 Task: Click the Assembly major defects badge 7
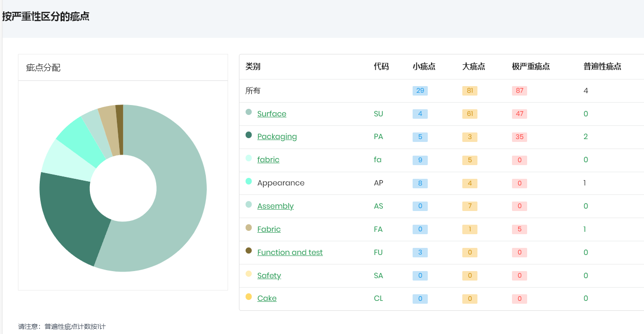pyautogui.click(x=470, y=206)
